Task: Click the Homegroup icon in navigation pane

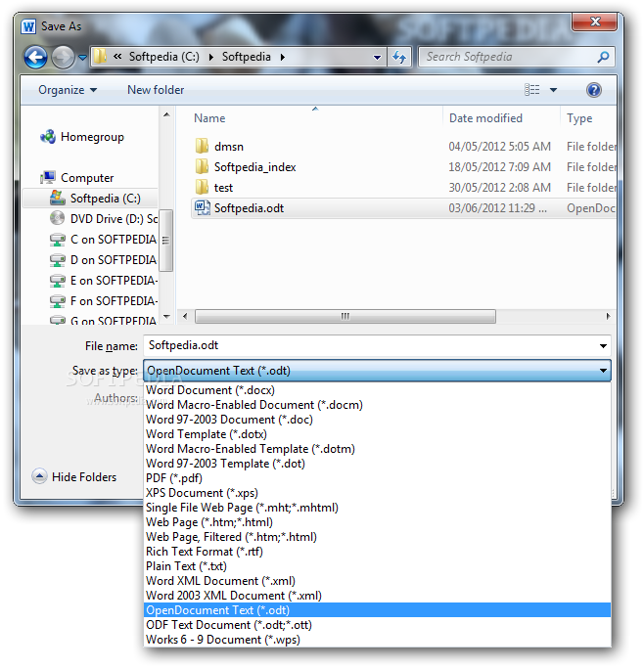Action: [48, 137]
